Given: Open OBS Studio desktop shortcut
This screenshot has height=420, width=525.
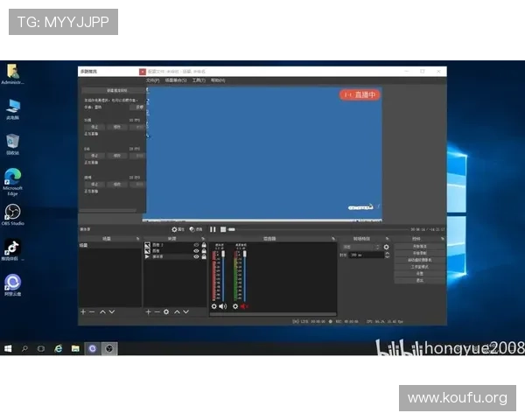Looking at the screenshot, I should click(x=13, y=213).
